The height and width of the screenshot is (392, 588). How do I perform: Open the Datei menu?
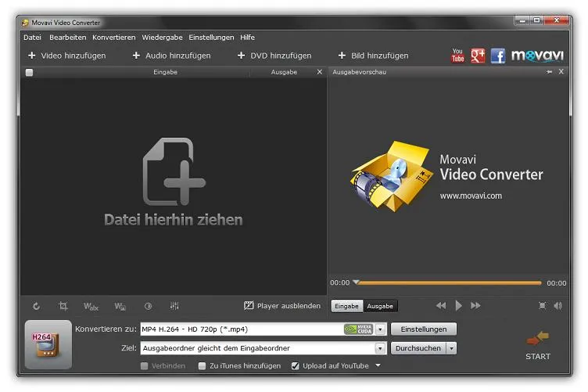[32, 38]
